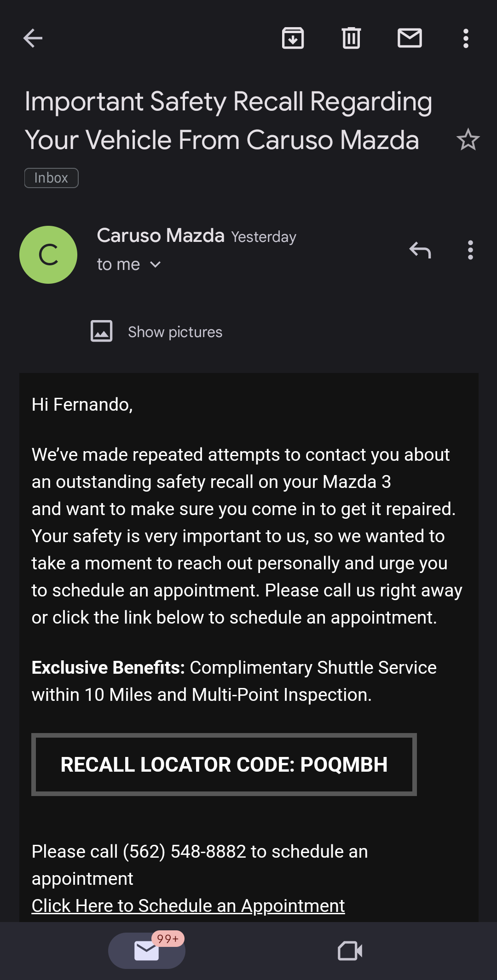Open message-level three-dot options menu

[470, 250]
